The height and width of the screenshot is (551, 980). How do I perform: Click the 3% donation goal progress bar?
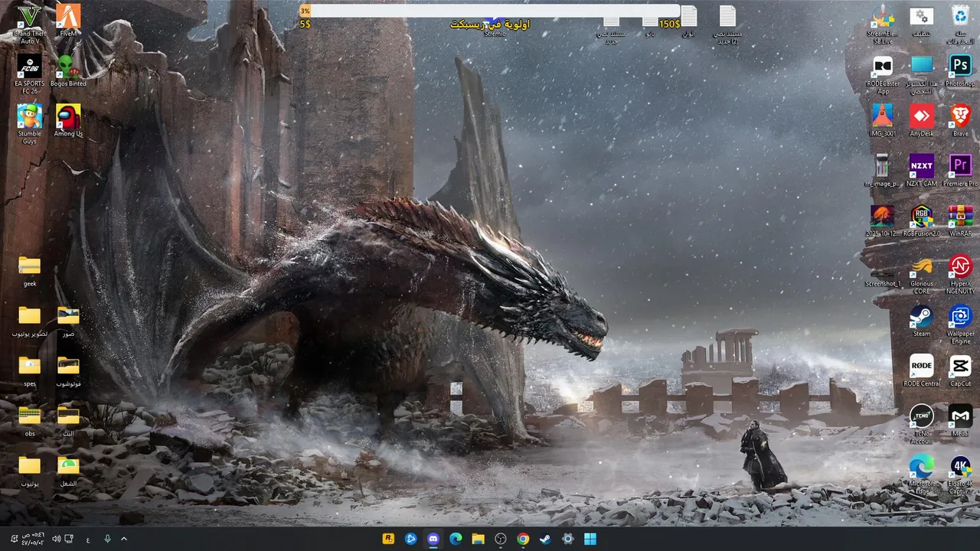(490, 11)
